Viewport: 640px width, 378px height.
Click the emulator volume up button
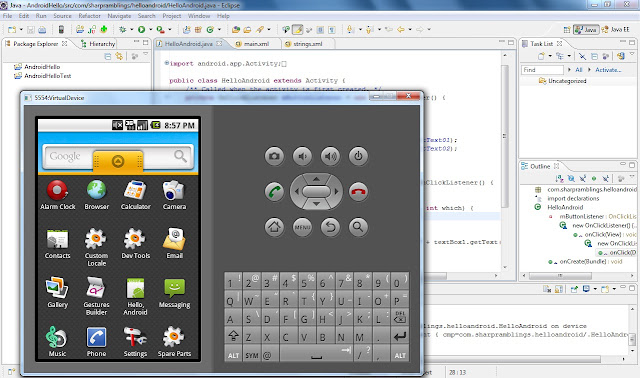click(x=331, y=156)
